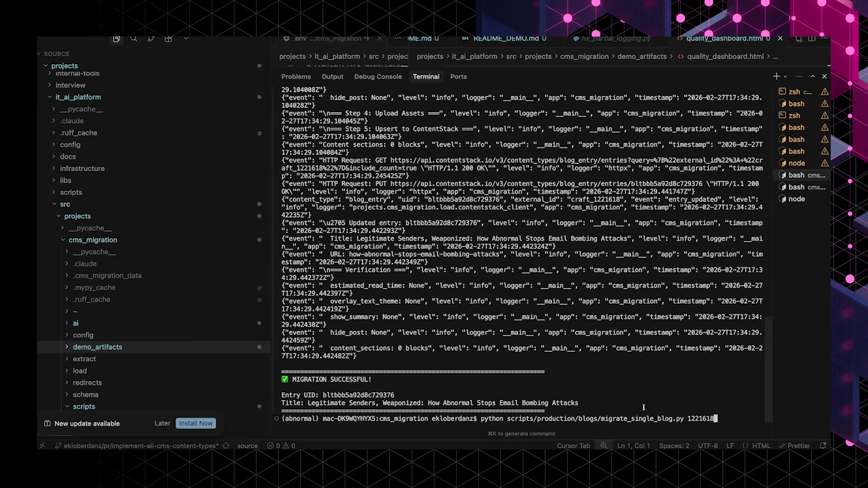Collapse the SOURCE explorer section
Viewport: 868px width, 488px height.
57,54
